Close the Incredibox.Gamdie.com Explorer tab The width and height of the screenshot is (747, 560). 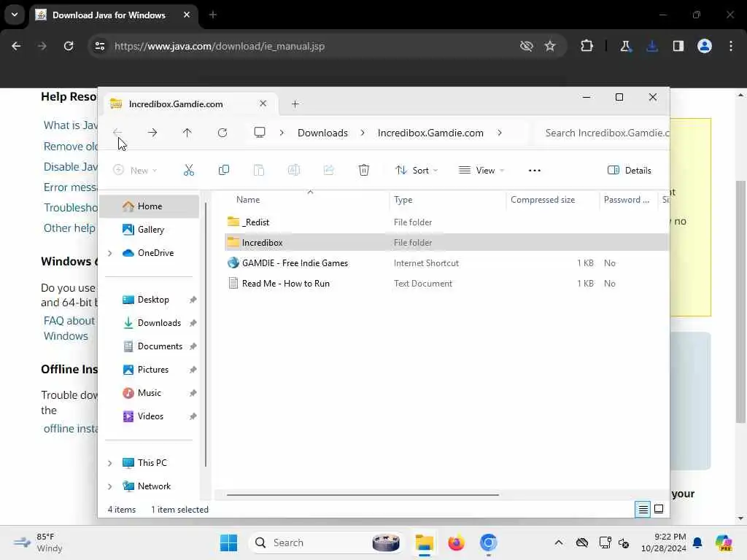263,104
